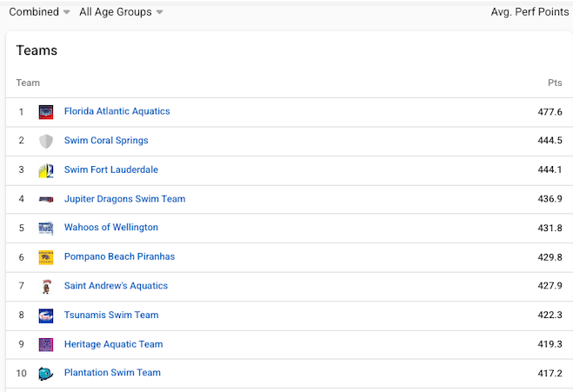
Task: Click the Wahoos of Wellington logo
Action: [46, 228]
